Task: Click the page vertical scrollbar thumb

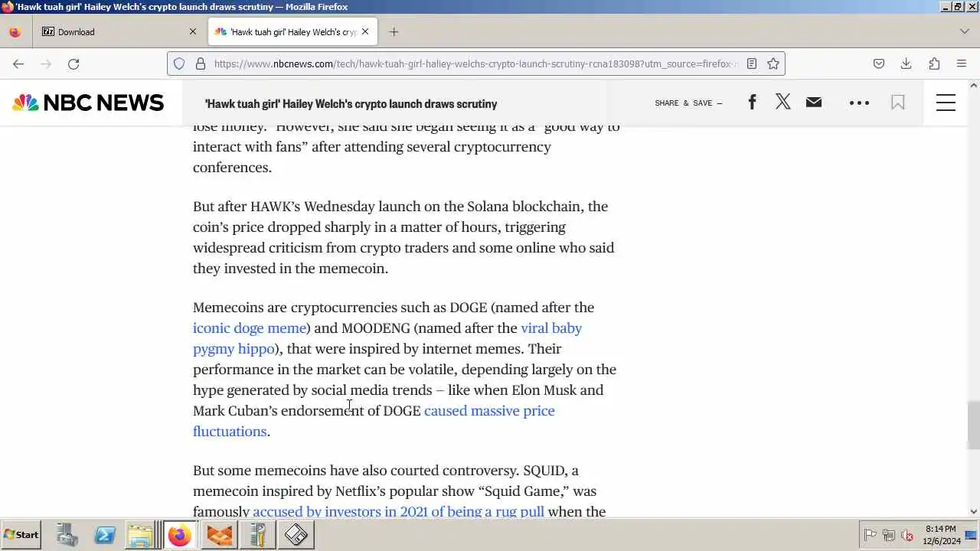Action: coord(974,425)
